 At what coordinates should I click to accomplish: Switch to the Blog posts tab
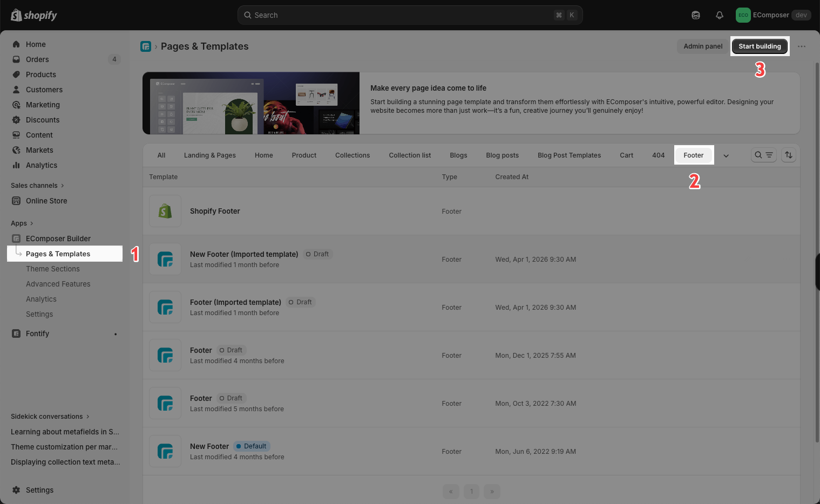502,155
